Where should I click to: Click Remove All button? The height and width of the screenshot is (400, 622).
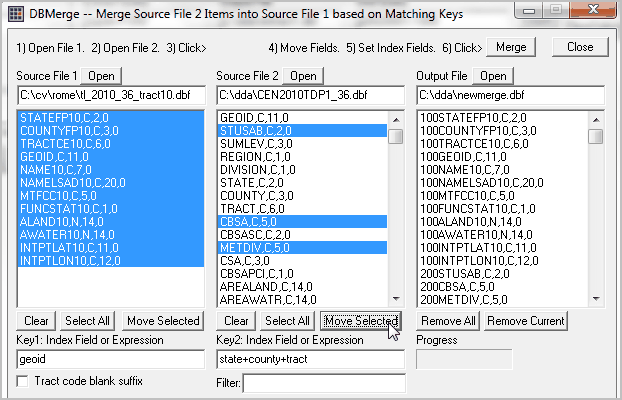(448, 321)
